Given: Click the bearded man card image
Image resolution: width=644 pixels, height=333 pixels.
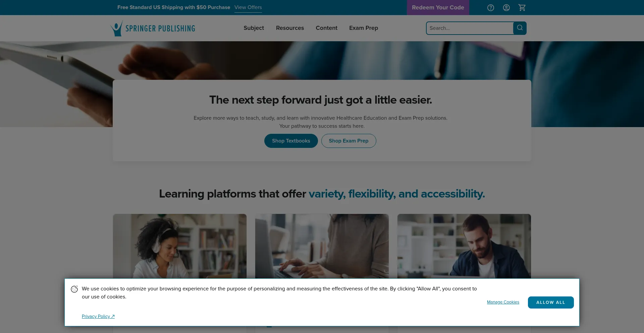Looking at the screenshot, I should (x=464, y=246).
